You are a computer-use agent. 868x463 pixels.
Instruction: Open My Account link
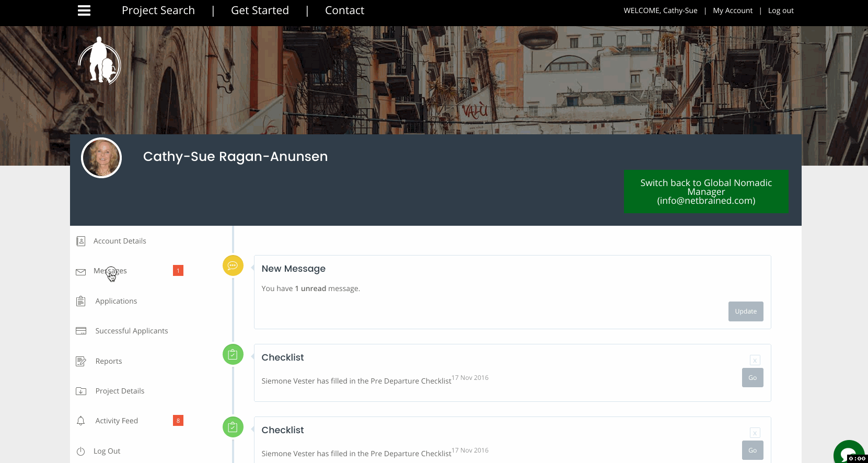coord(733,10)
